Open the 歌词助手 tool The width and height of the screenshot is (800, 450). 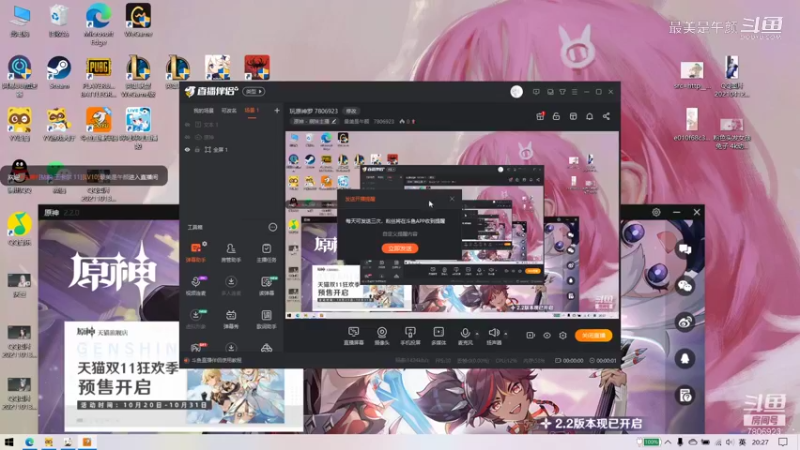pos(266,319)
